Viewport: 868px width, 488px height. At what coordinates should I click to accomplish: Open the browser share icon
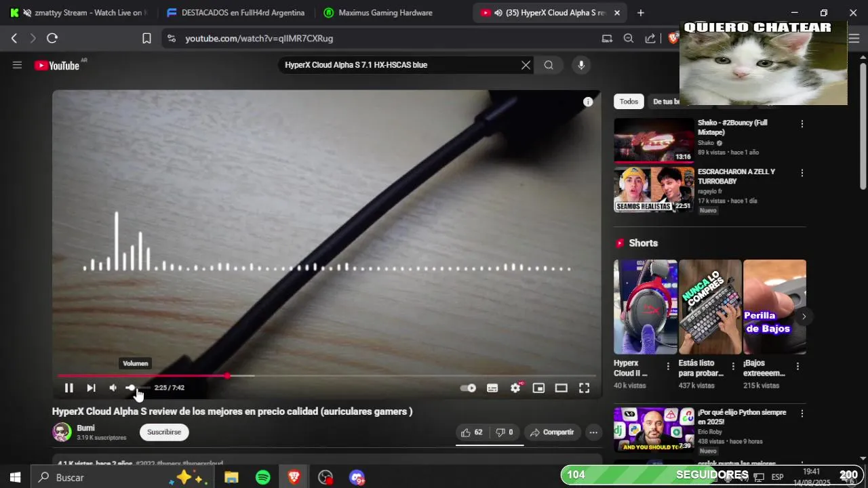[x=650, y=39]
